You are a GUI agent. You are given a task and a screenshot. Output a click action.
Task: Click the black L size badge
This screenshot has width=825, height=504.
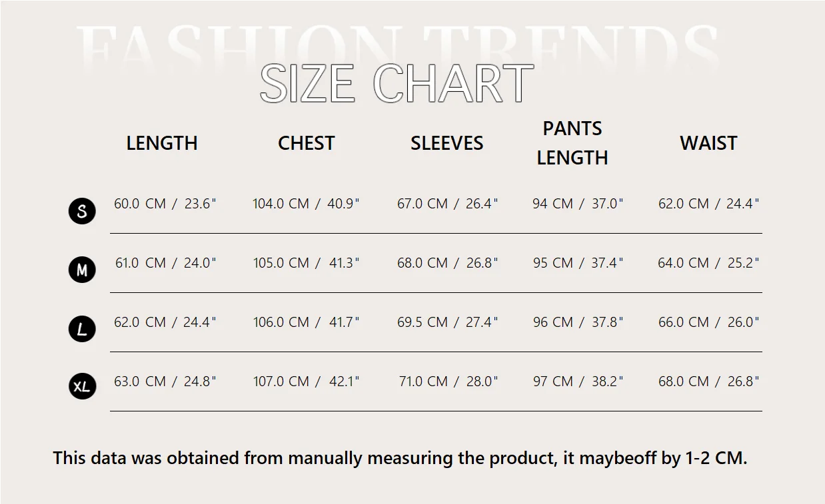[82, 329]
